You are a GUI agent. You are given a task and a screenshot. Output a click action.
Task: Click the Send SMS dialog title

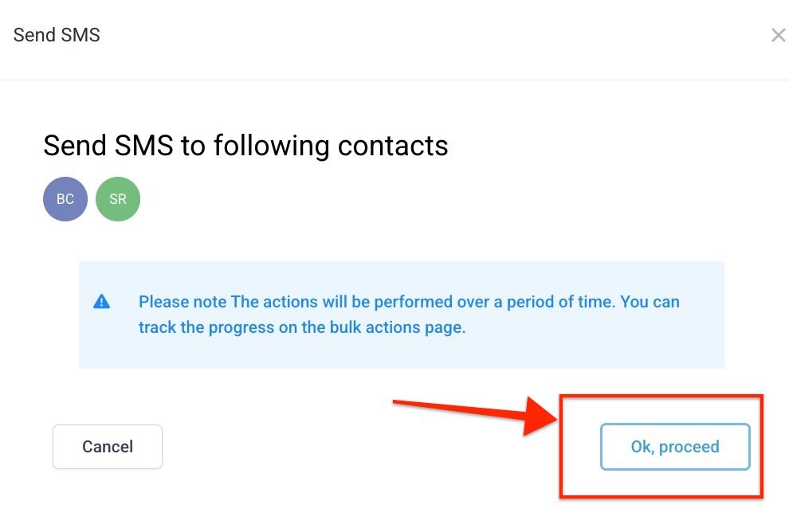(x=57, y=35)
